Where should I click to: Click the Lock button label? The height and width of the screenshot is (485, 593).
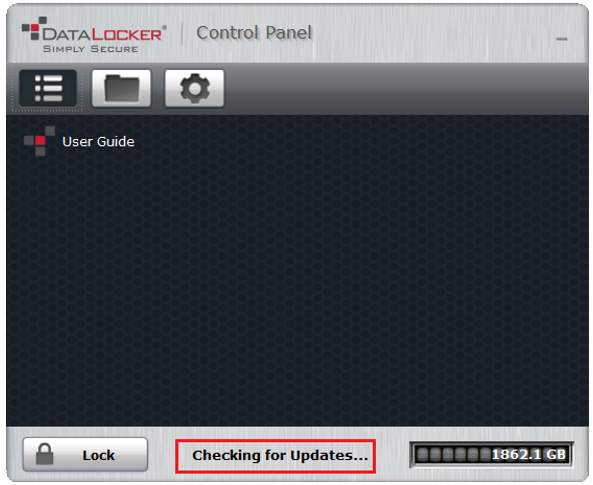pos(99,455)
